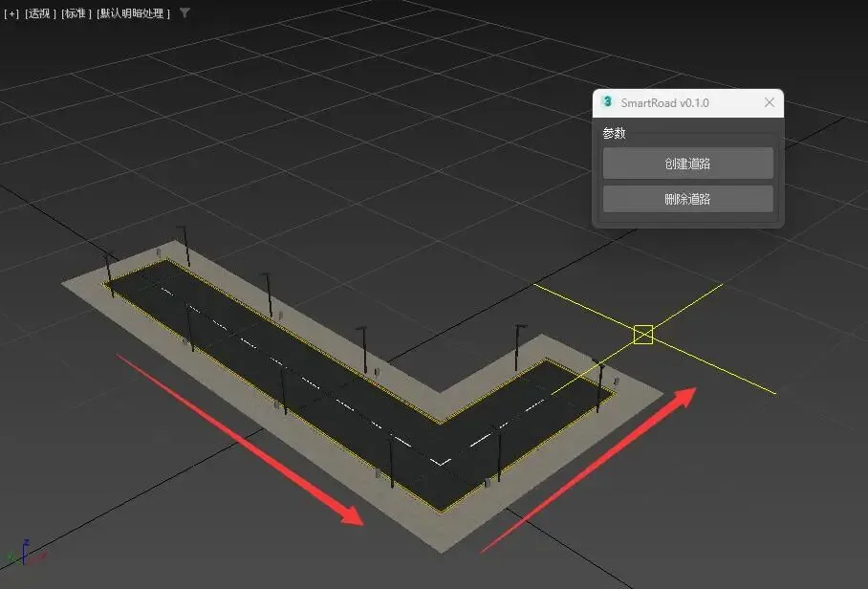Open the 默认明暗处理 shading menu
Viewport: 868px width, 589px height.
point(133,13)
